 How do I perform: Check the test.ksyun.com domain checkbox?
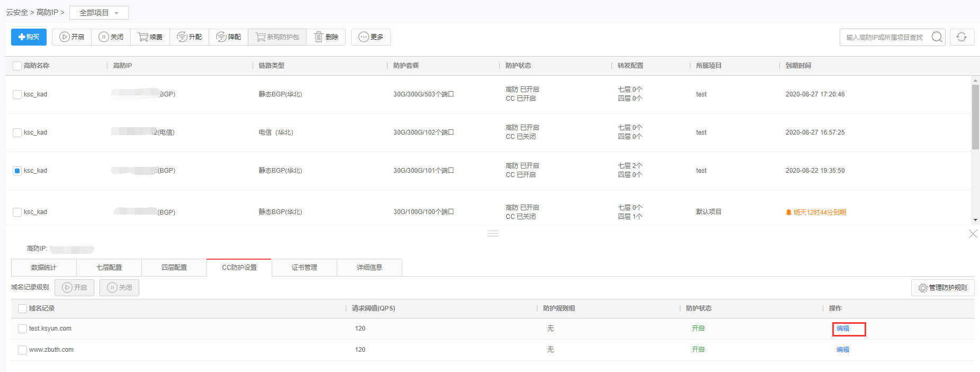tap(22, 329)
